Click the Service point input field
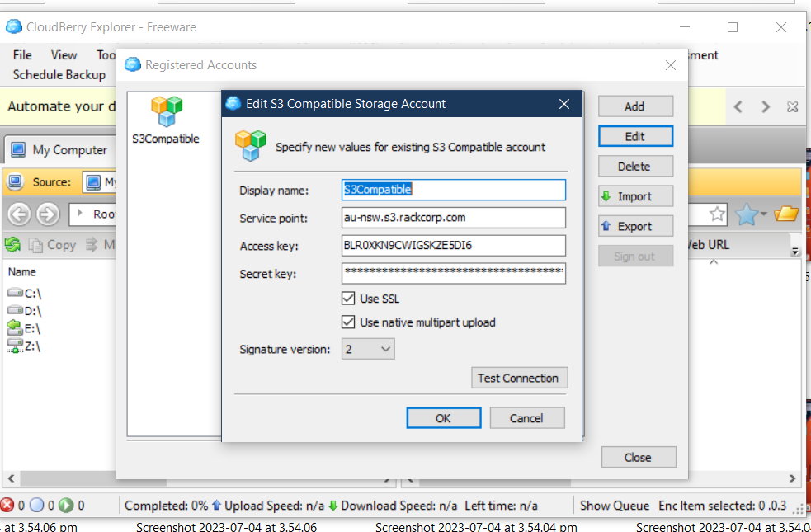 click(454, 218)
